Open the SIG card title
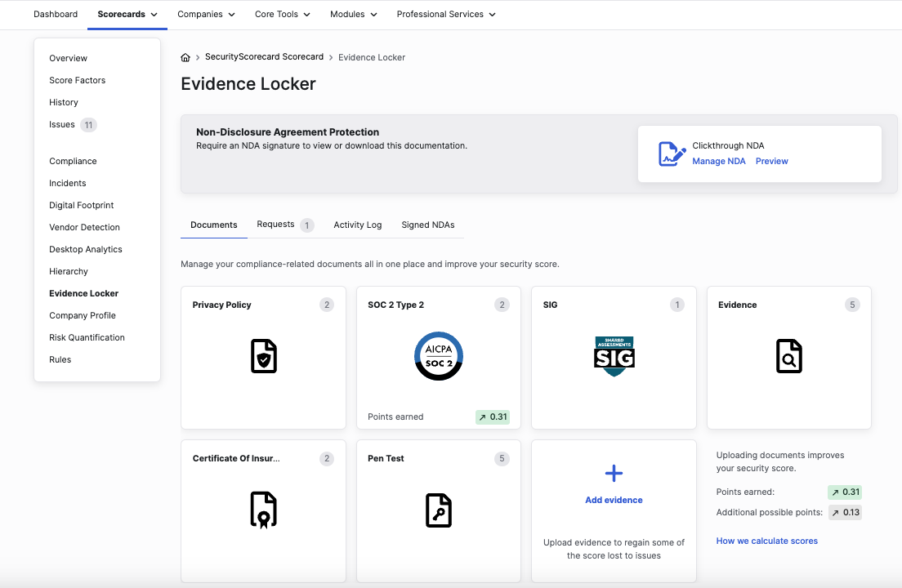Viewport: 902px width, 588px height. 550,305
